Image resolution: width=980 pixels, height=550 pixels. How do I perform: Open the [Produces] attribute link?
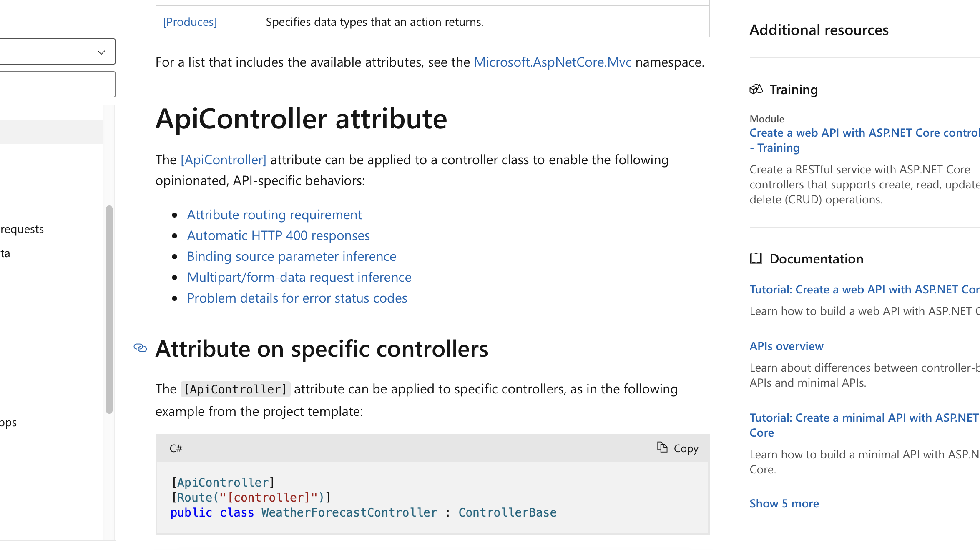click(190, 22)
